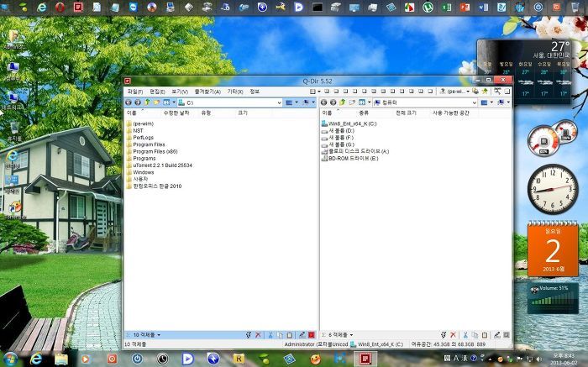Go forward in the right Computer pane
This screenshot has height=367, width=588.
[333, 102]
